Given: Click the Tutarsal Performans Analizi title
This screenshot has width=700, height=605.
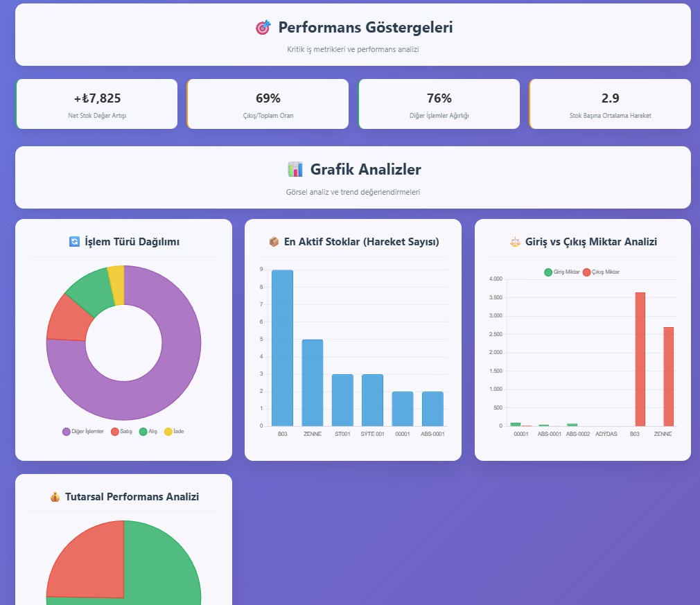Looking at the screenshot, I should (132, 496).
